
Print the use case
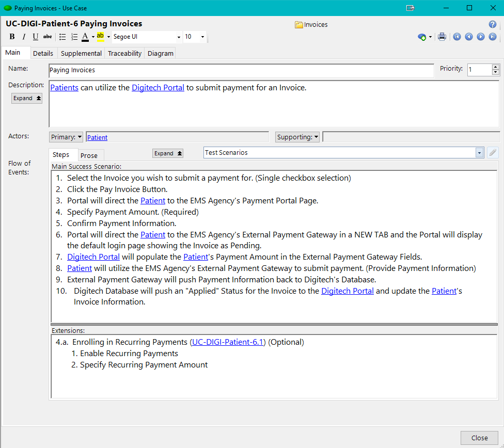coord(442,37)
